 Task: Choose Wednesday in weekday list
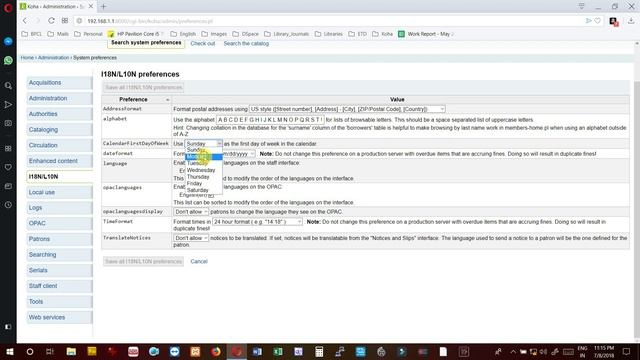pos(204,170)
